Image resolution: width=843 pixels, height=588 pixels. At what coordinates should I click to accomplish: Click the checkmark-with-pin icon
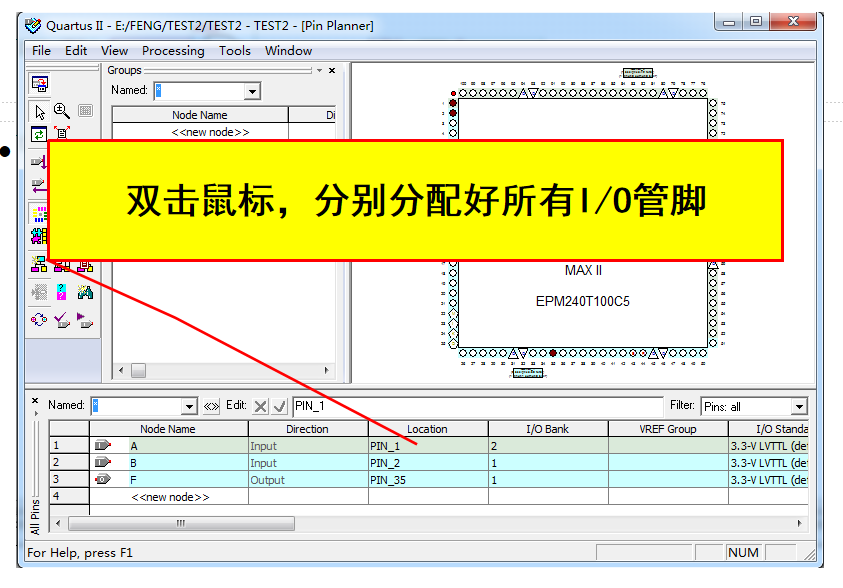(62, 320)
